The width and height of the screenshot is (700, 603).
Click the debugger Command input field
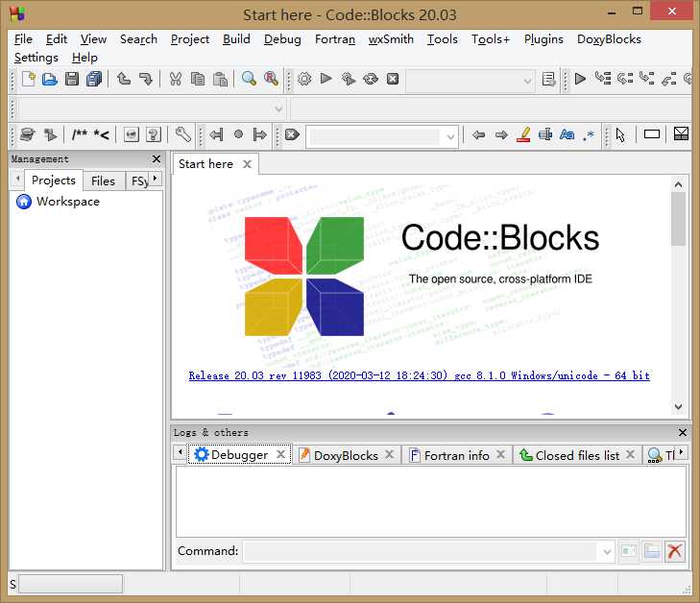coord(421,552)
